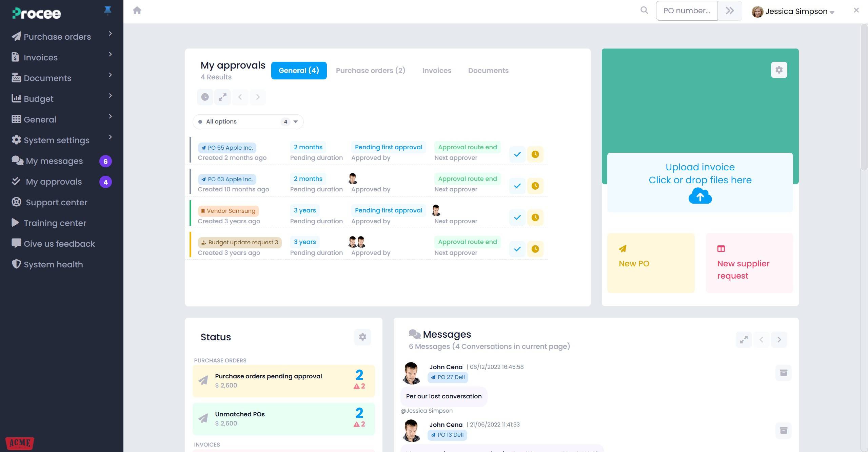The image size is (868, 452).
Task: Open PO 27 Dell message tag
Action: coord(448,377)
